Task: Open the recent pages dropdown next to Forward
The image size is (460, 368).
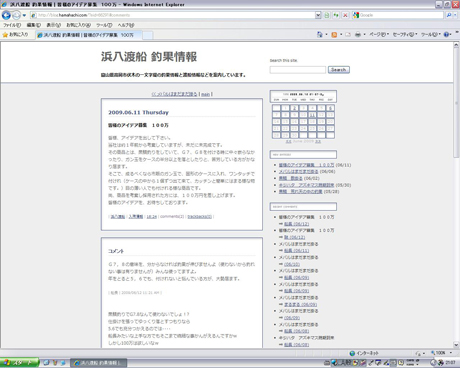Action: click(x=24, y=15)
